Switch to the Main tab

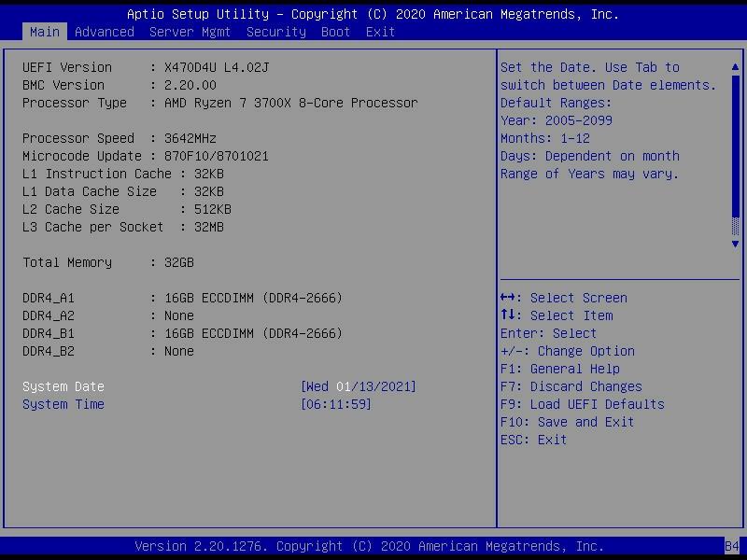pyautogui.click(x=45, y=32)
